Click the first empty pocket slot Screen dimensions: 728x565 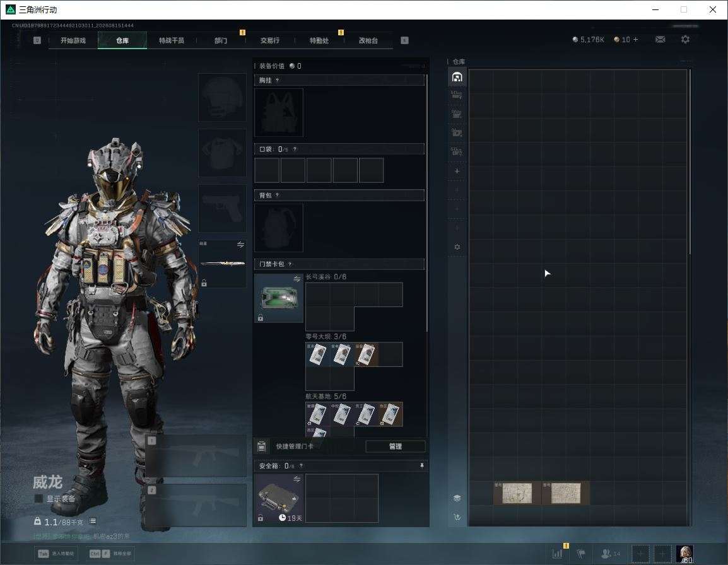[267, 170]
